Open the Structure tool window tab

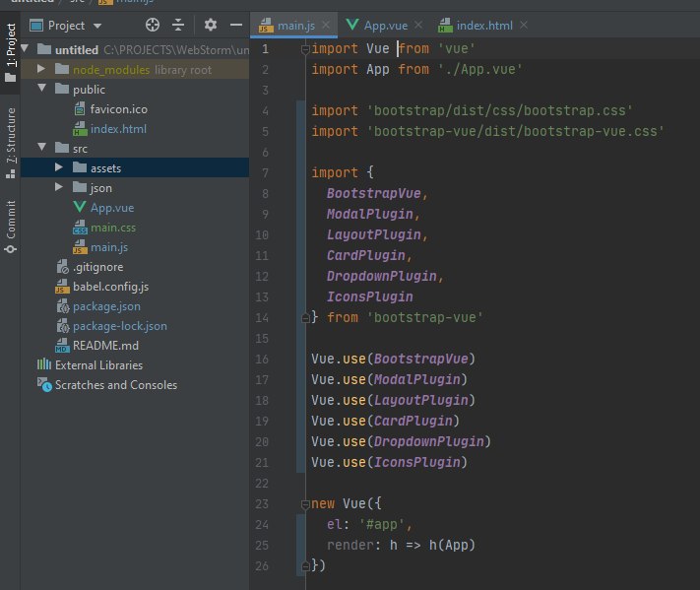10,143
